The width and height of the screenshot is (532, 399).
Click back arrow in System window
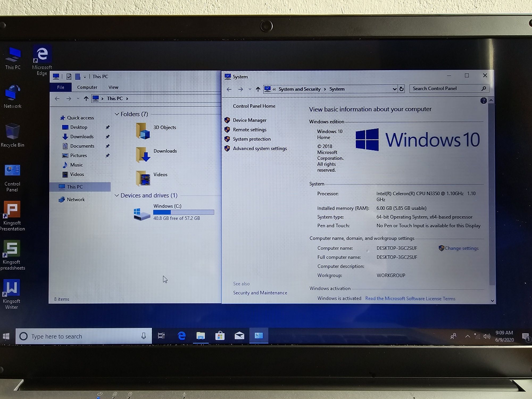tap(229, 89)
